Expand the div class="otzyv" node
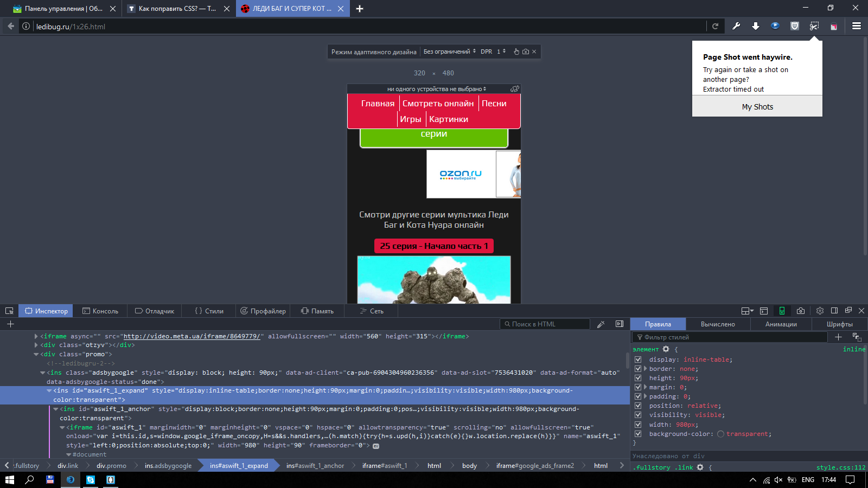Screen dimensions: 868x488 pos(36,345)
